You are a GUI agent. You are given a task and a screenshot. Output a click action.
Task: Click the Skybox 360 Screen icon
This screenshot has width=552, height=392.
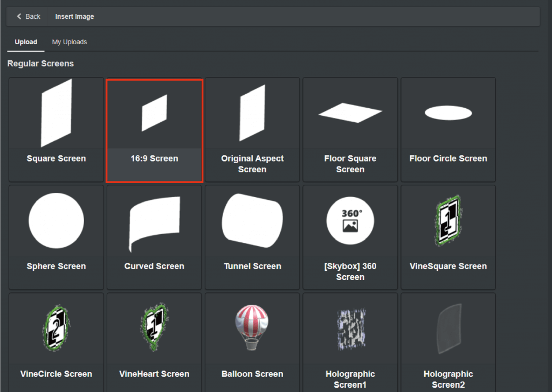coord(350,221)
